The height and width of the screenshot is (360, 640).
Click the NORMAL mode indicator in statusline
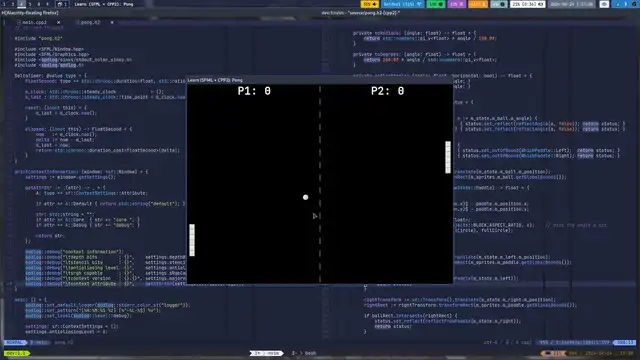15,342
